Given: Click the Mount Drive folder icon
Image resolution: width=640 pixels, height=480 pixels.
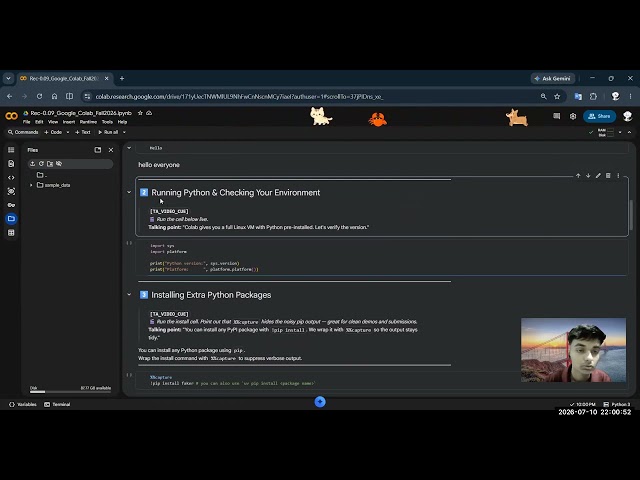Looking at the screenshot, I should (x=50, y=164).
